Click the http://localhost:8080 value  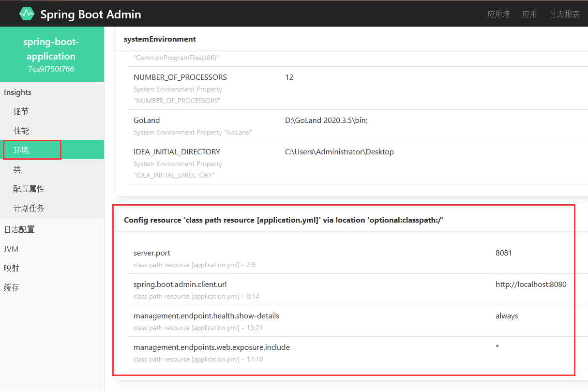point(531,285)
